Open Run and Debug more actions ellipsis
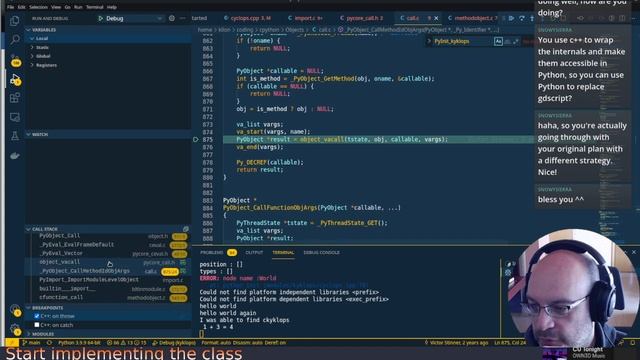 pos(182,18)
